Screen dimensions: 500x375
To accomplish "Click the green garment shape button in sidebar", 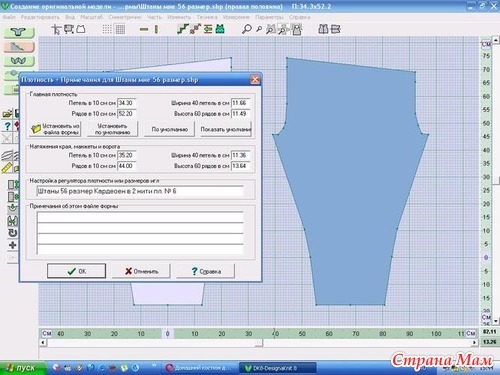I will tap(19, 32).
